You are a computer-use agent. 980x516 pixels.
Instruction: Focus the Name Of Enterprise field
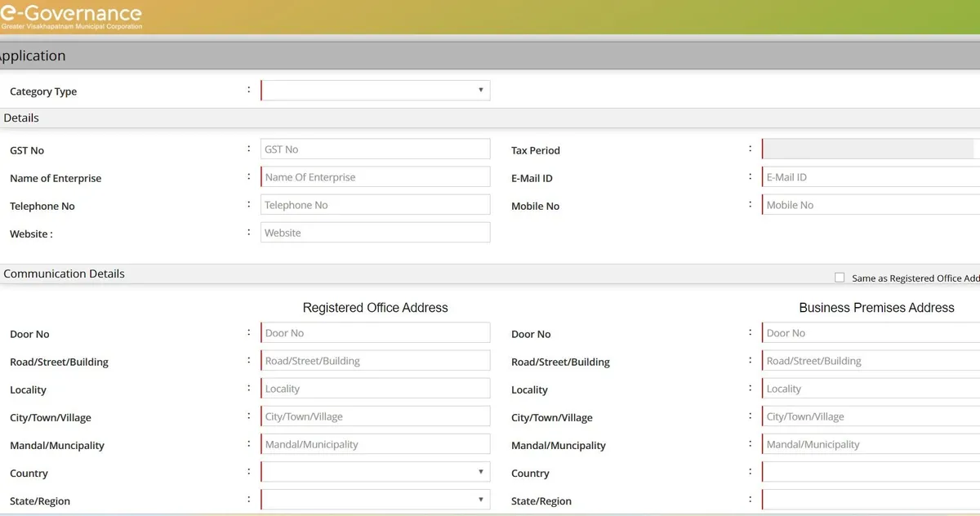tap(375, 177)
